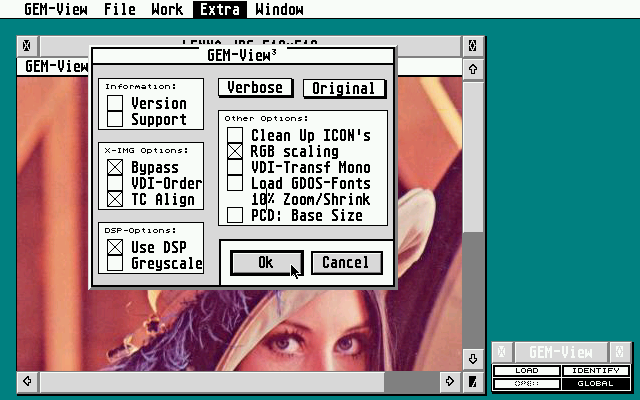Click the Original button
Viewport: 640px width, 400px height.
click(344, 89)
